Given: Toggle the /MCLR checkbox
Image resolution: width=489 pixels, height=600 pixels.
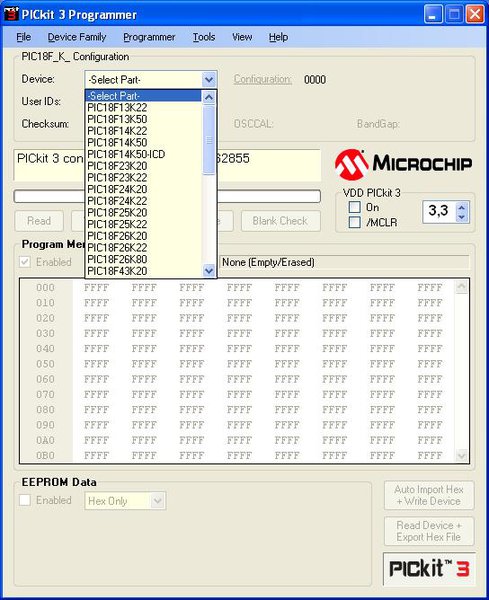Looking at the screenshot, I should coord(355,222).
